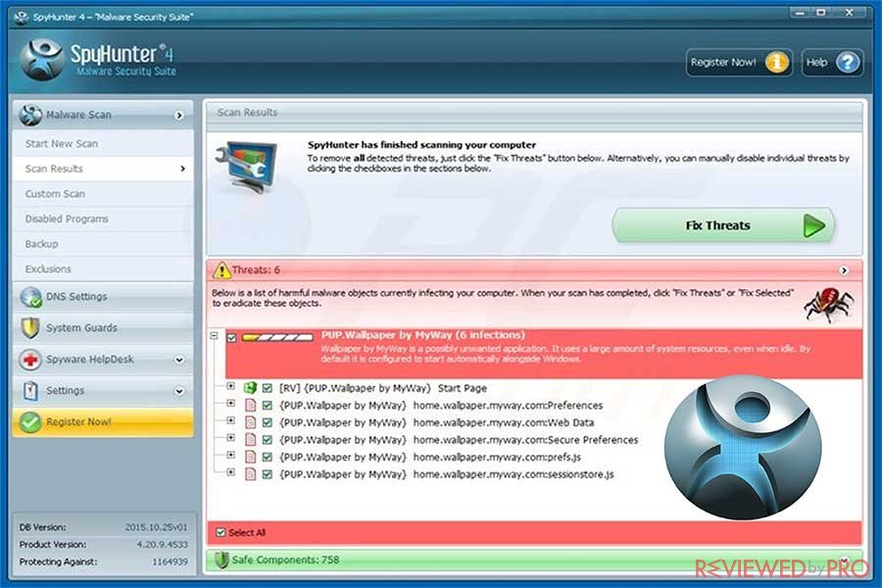Click the monitor with wrench scan icon
Screen dimensions: 882x588
(x=247, y=166)
